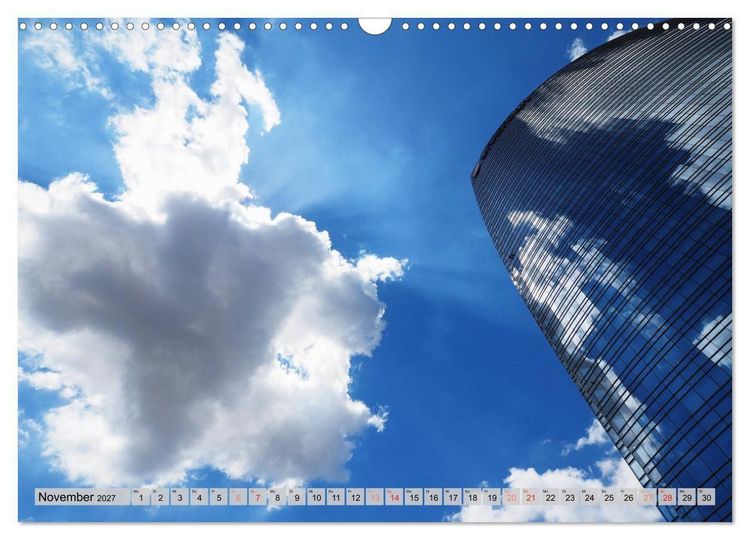
Task: Click date 29 in the calendar strip
Action: point(687,497)
